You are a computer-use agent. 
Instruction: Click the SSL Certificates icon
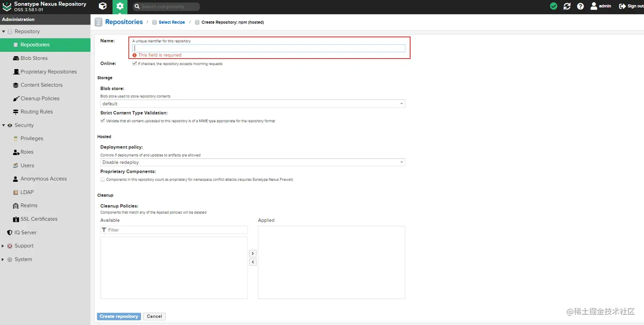16,219
